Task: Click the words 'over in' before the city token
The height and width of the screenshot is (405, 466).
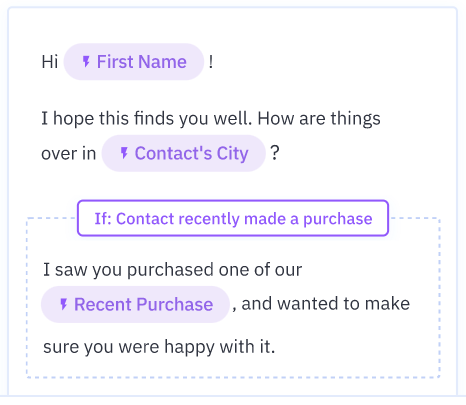Action: [69, 154]
